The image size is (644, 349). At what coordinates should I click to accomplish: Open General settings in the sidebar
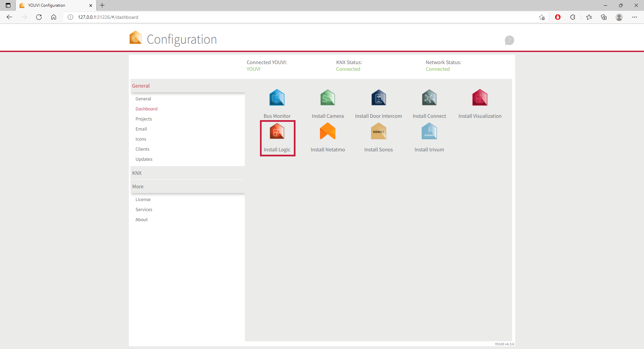(x=143, y=99)
